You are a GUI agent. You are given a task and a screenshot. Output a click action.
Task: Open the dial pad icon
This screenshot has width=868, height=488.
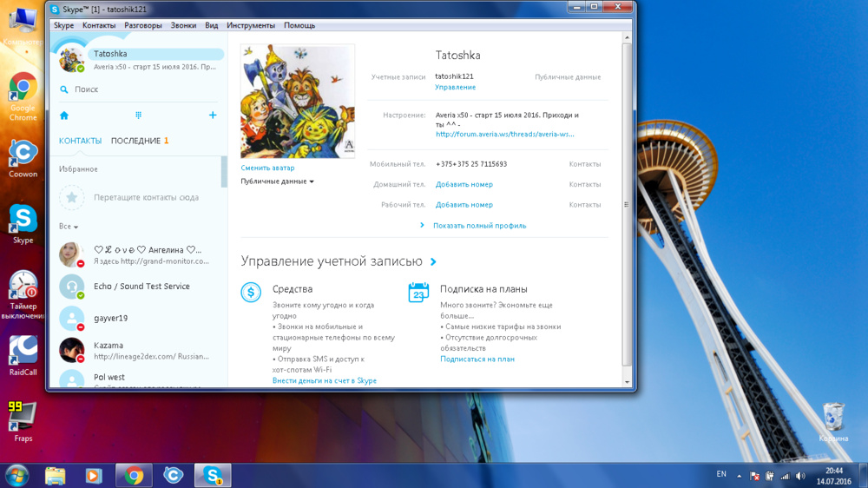(x=138, y=115)
